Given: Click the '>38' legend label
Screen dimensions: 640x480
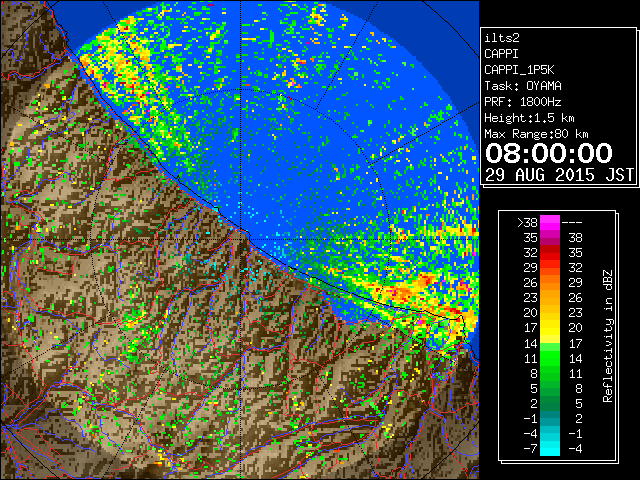Looking at the screenshot, I should (527, 223).
